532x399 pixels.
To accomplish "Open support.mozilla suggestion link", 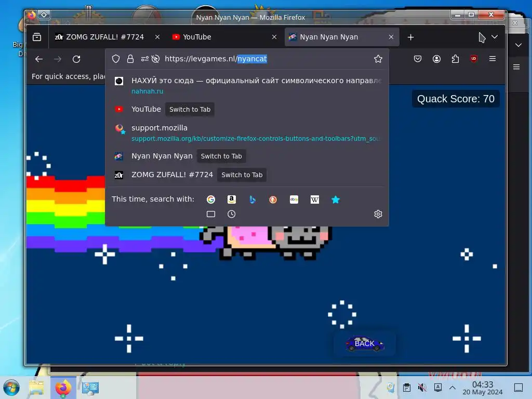I will [247, 132].
